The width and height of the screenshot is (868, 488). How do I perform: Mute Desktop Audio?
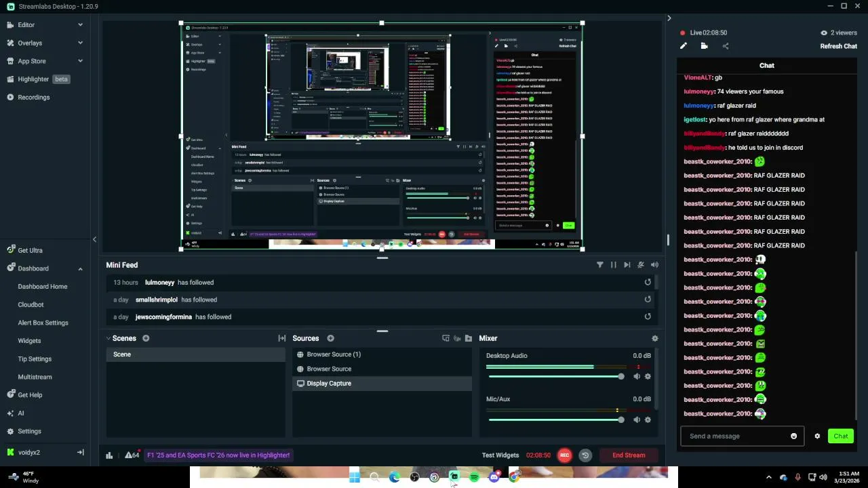click(637, 377)
